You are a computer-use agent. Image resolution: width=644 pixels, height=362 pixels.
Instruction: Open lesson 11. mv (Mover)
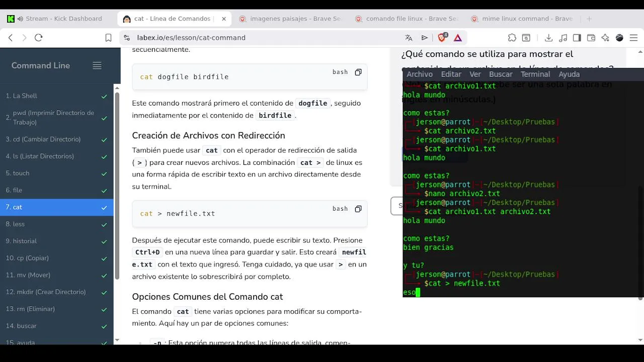pyautogui.click(x=57, y=275)
